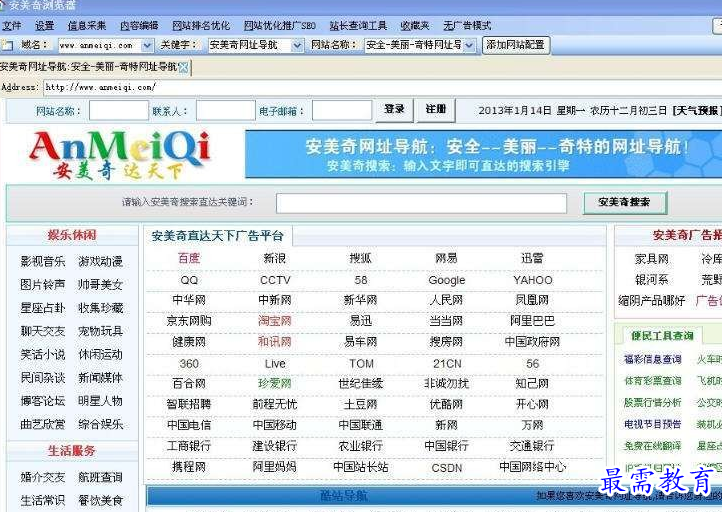Open the 工商银行 link
The image size is (722, 512).
[189, 446]
